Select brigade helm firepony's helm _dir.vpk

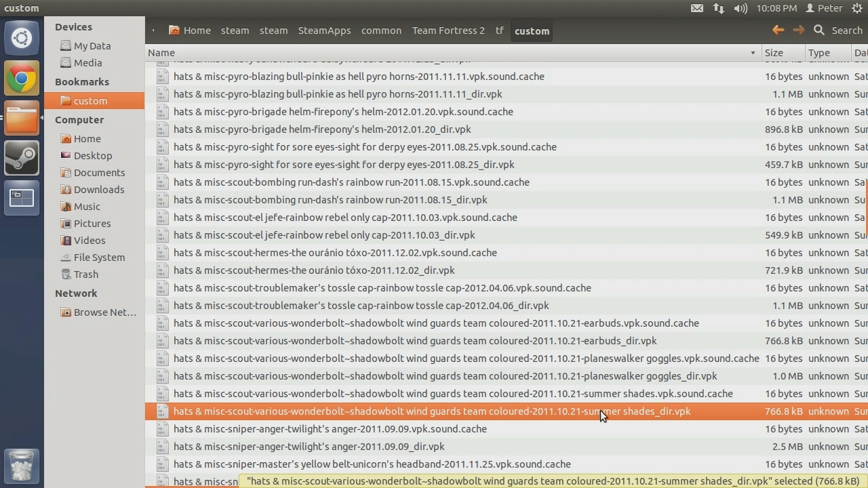pos(322,129)
